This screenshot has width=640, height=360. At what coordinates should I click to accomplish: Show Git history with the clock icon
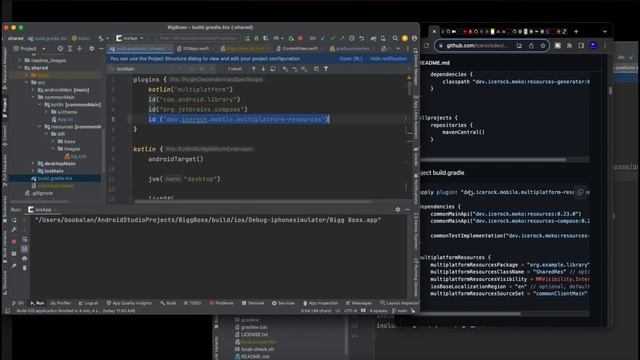tap(352, 38)
